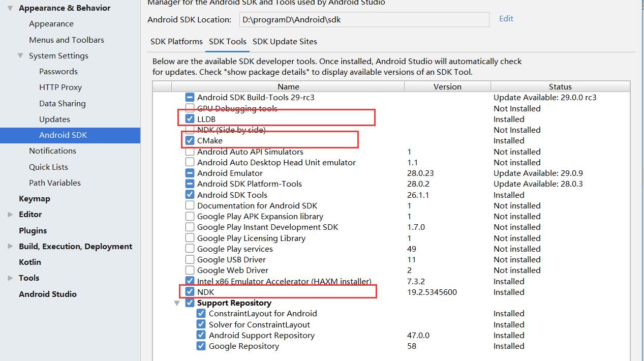The height and width of the screenshot is (361, 644).
Task: Expand the Editor settings section
Action: tap(10, 215)
